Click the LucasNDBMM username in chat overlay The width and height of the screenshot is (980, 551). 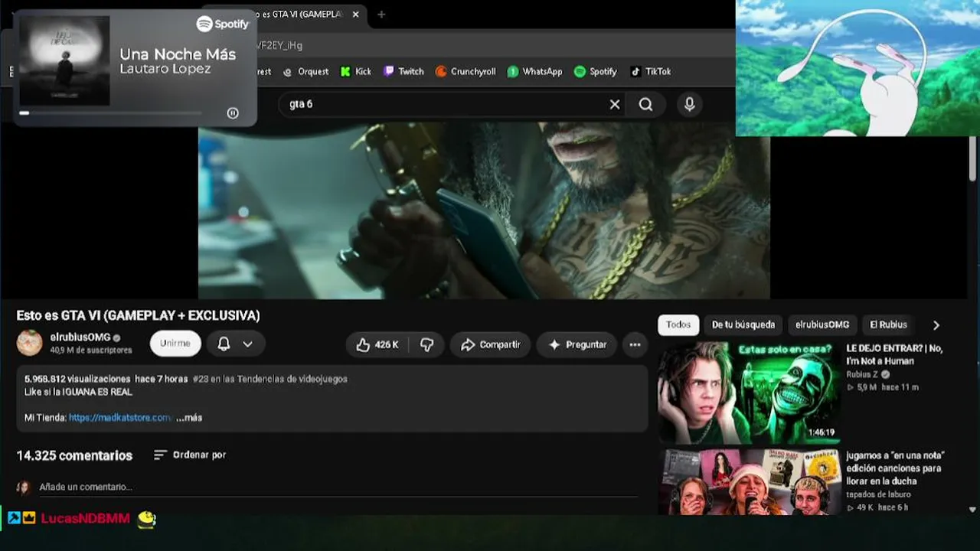click(85, 519)
